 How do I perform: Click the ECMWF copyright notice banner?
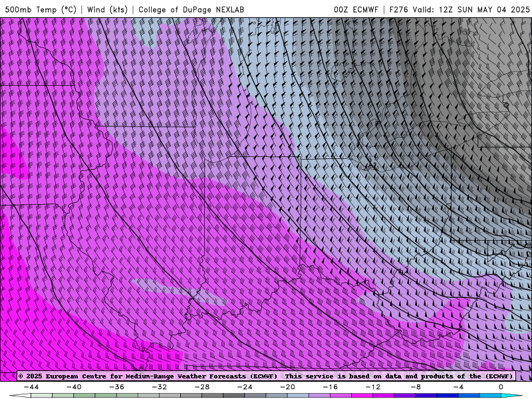pos(265,376)
